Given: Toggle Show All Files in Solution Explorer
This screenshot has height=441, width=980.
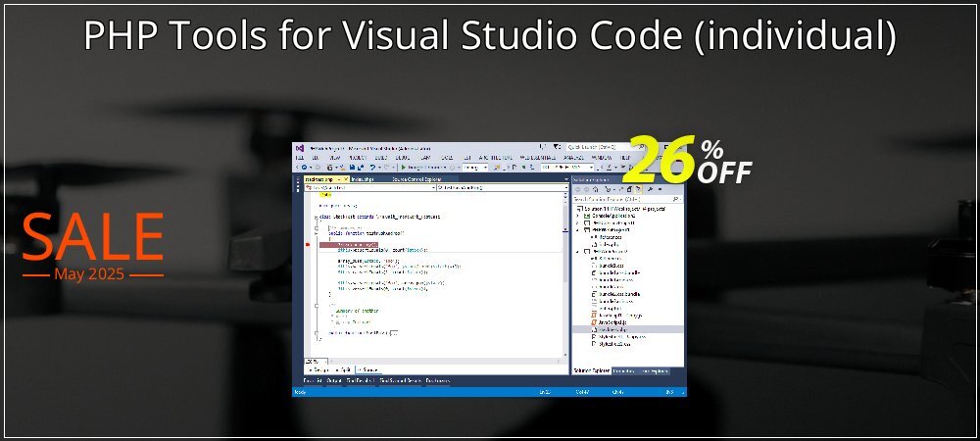Looking at the screenshot, I should click(x=638, y=189).
